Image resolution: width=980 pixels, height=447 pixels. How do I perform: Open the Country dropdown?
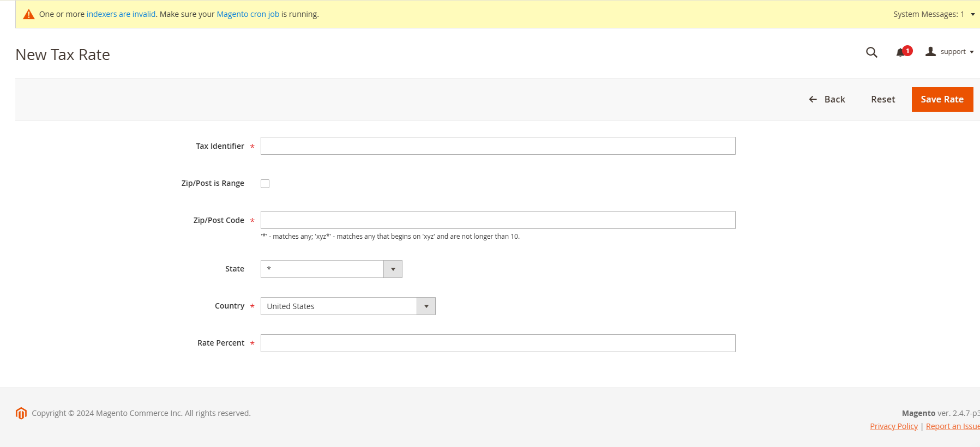pyautogui.click(x=347, y=306)
